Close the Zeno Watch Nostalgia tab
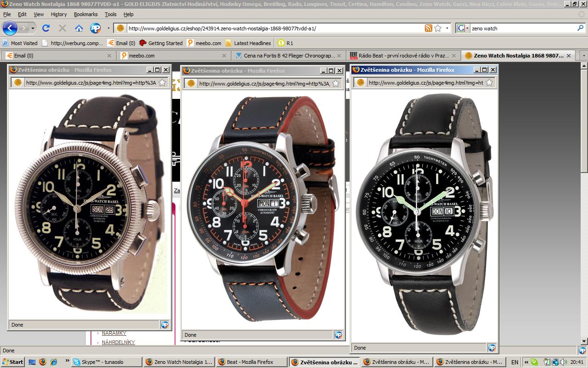Image resolution: width=588 pixels, height=368 pixels. tap(569, 56)
